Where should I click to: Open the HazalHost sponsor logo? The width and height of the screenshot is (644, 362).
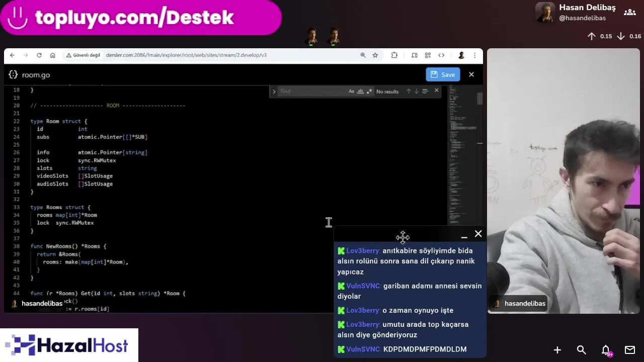tap(69, 345)
